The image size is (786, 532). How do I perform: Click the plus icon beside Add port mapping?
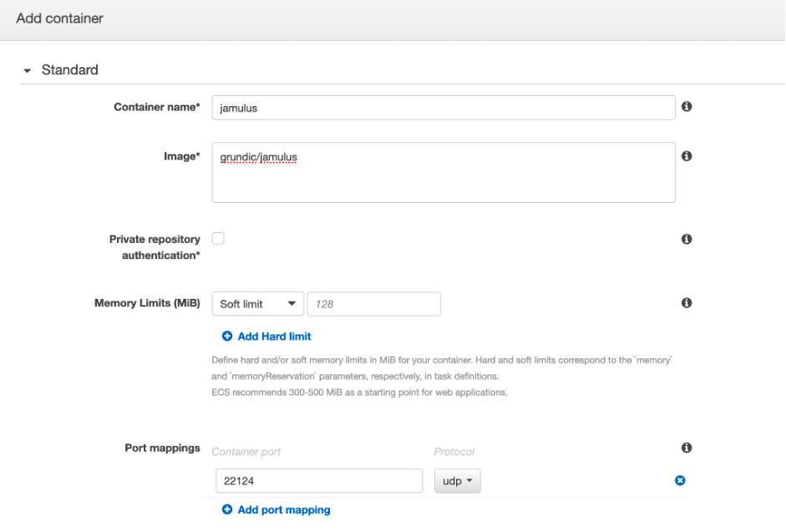(x=225, y=509)
